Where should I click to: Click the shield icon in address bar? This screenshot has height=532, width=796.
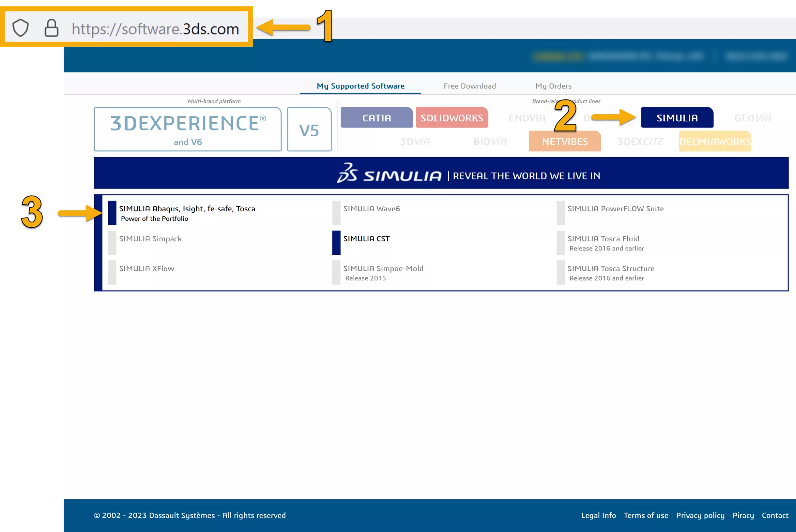pos(20,28)
